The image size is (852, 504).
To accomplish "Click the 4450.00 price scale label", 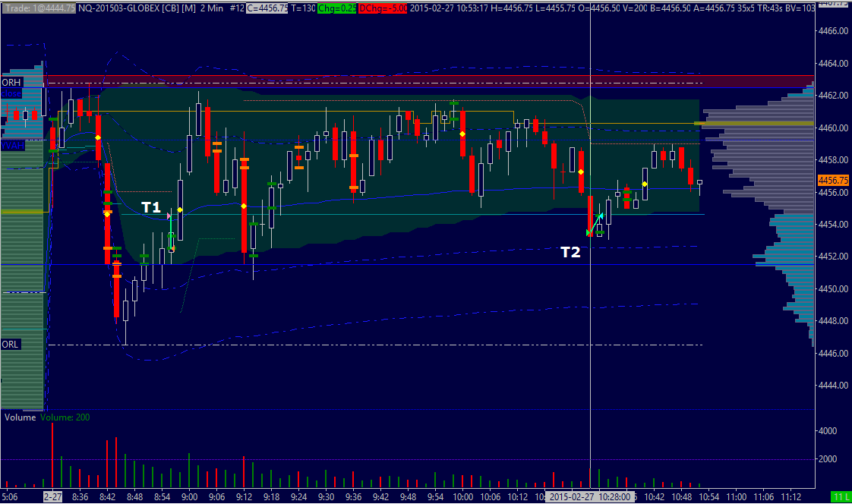I will [x=834, y=289].
